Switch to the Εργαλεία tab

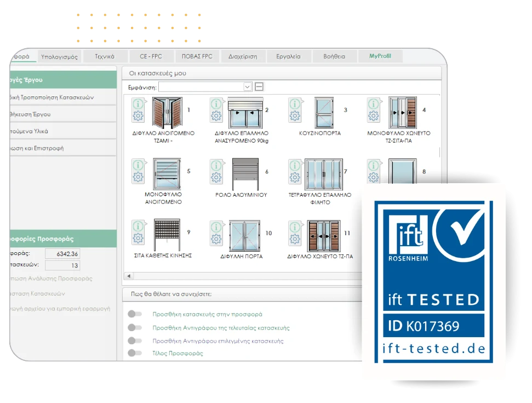point(288,56)
